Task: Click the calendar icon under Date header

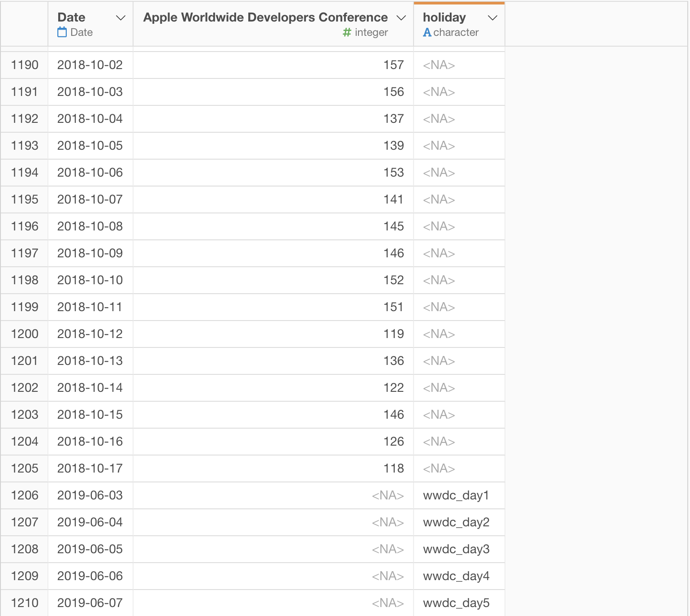Action: pos(62,32)
